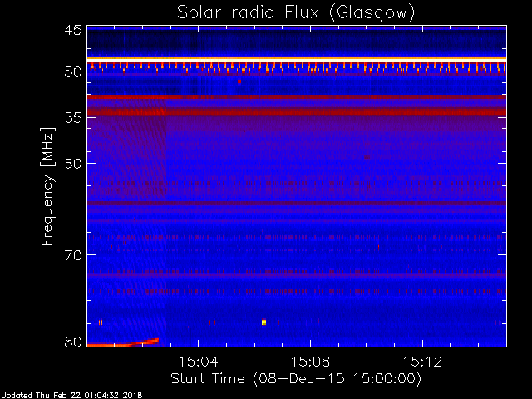
Task: Click the 'Frequency [MHz]' axis label
Action: point(47,186)
